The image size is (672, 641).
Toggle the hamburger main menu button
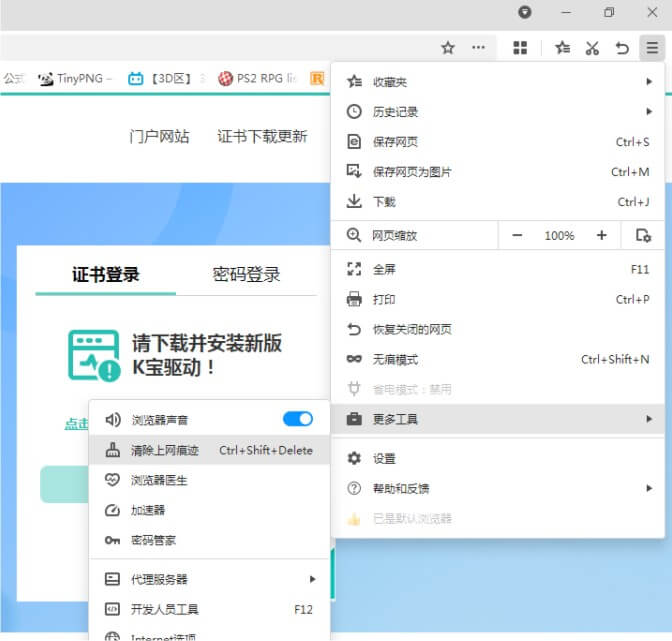[x=652, y=48]
